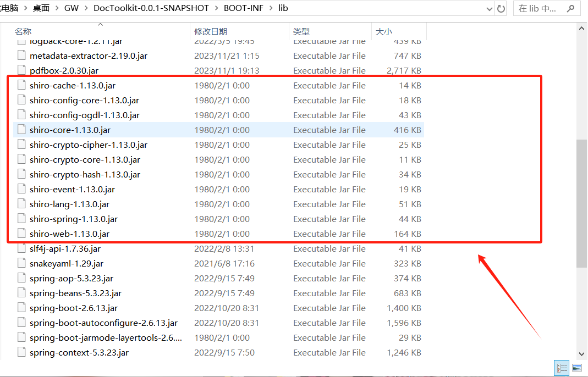Image resolution: width=588 pixels, height=377 pixels.
Task: Expand the chevron after DocToolkit-0.0.1-SNAPSHOT in path
Action: (x=217, y=8)
